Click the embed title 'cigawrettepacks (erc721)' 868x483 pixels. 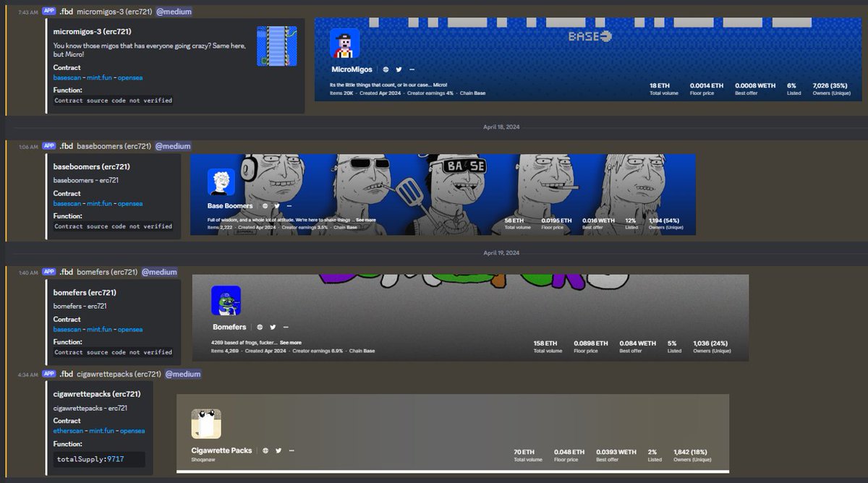click(x=97, y=394)
